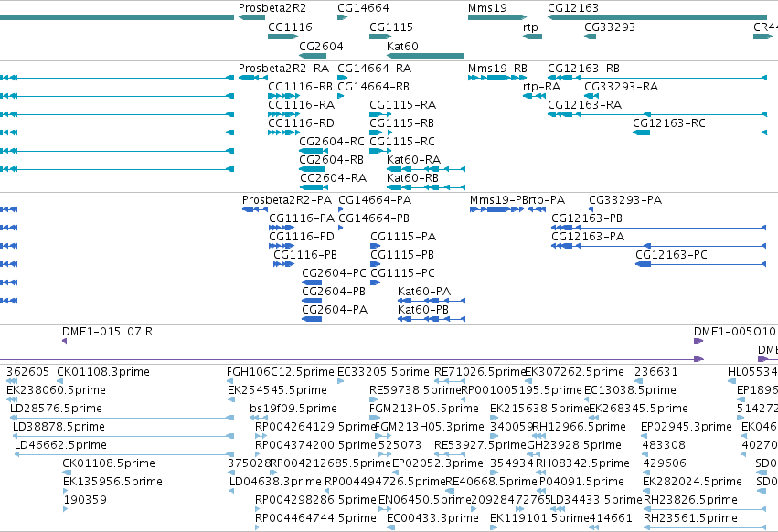Click the CG12163-RB transcript label
The image size is (778, 532).
(x=584, y=68)
